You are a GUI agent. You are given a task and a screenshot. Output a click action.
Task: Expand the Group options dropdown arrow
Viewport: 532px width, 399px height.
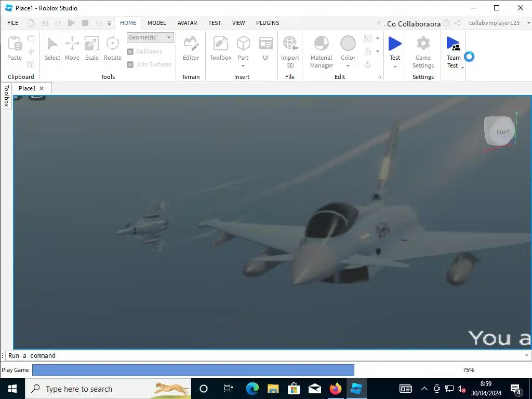click(378, 38)
